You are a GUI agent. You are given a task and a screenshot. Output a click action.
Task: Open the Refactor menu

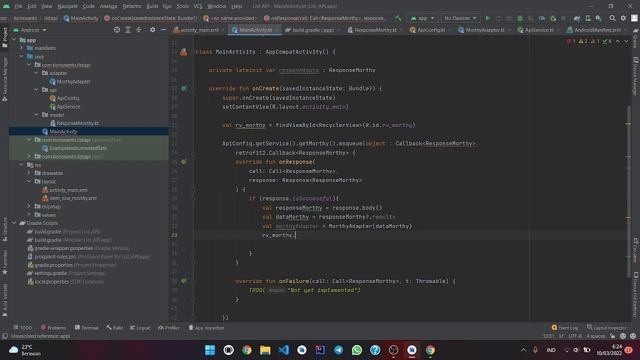pyautogui.click(x=132, y=6)
